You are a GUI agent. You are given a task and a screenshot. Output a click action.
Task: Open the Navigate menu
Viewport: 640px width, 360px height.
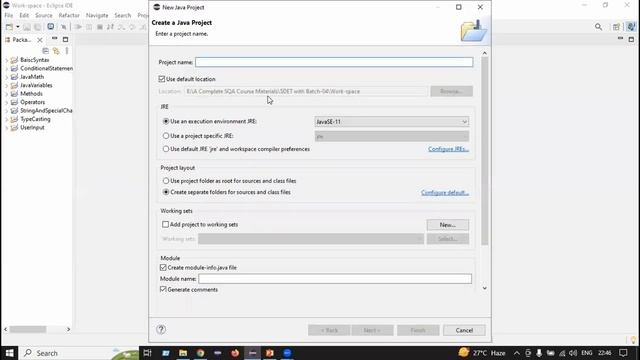click(97, 15)
